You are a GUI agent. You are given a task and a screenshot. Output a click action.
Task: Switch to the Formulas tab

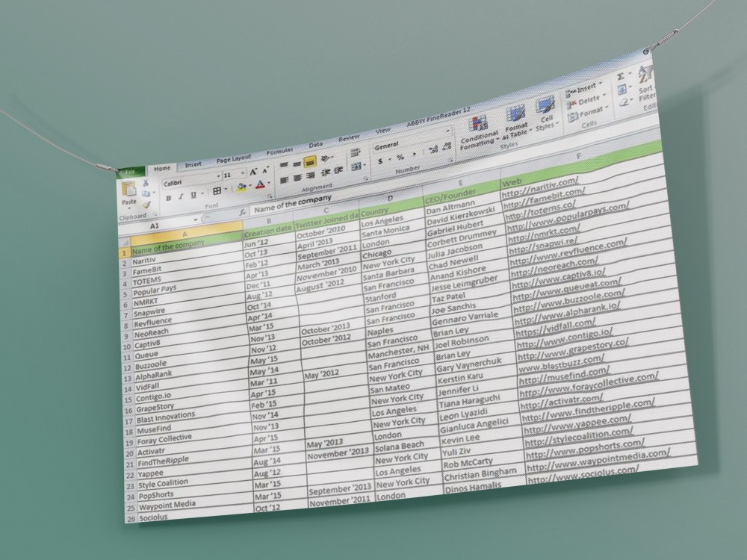[279, 152]
